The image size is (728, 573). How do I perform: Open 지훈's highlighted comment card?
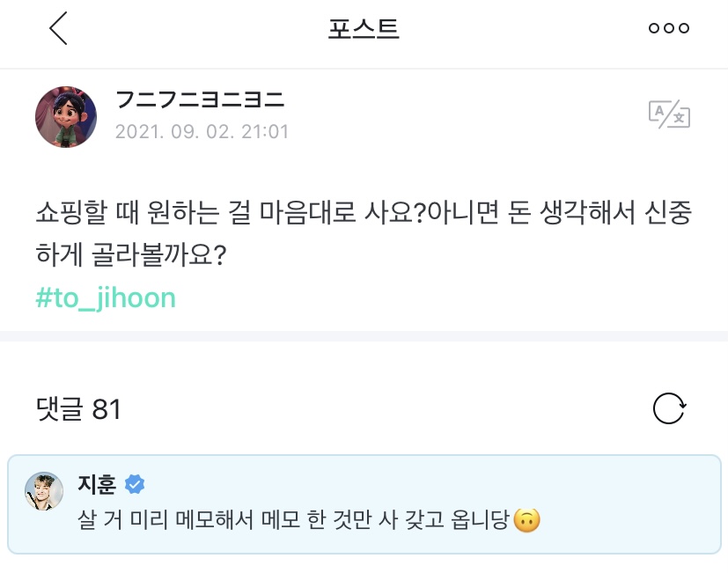click(364, 500)
